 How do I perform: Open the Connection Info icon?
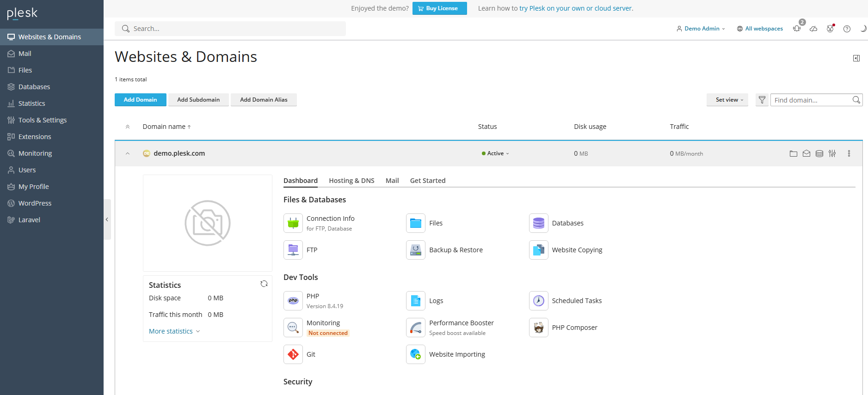click(293, 223)
